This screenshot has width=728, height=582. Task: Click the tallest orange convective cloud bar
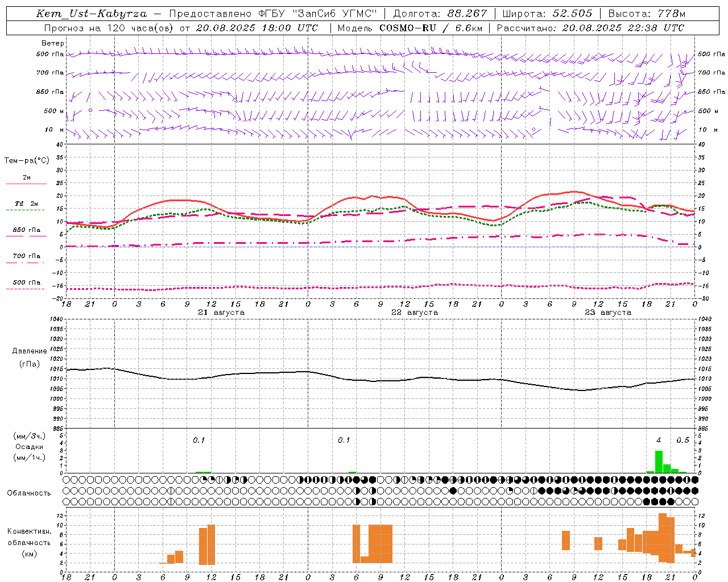pos(663,538)
